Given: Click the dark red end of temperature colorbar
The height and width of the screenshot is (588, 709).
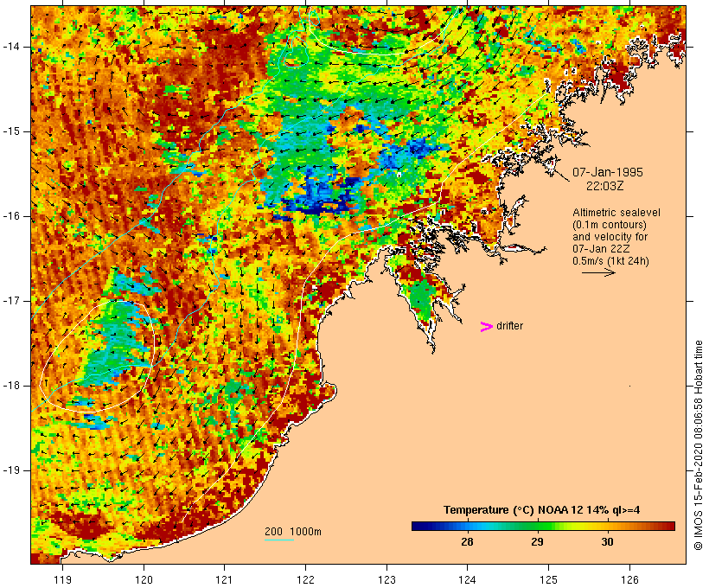Looking at the screenshot, I should [667, 526].
